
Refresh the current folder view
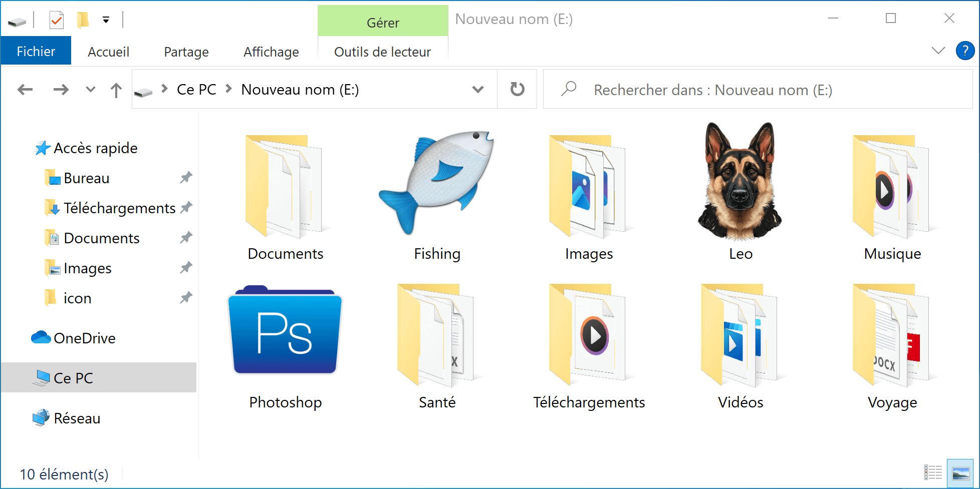(517, 89)
